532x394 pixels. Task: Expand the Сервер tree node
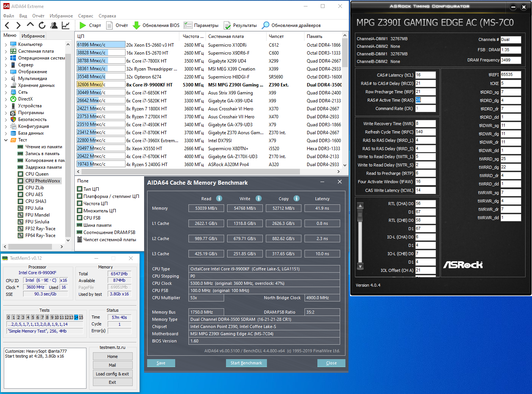coord(6,65)
